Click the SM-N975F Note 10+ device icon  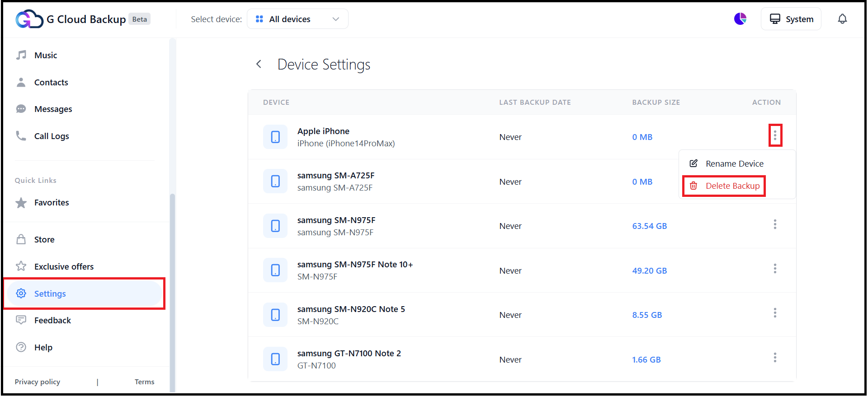click(x=275, y=270)
